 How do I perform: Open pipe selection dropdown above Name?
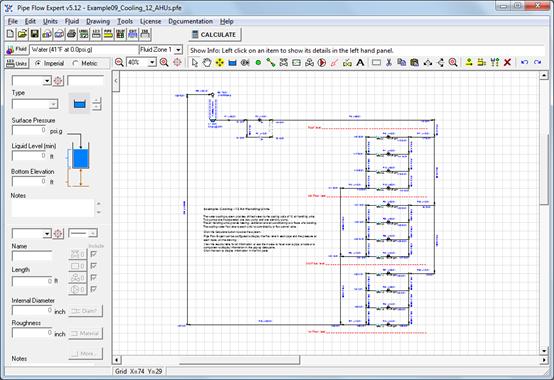pos(47,233)
